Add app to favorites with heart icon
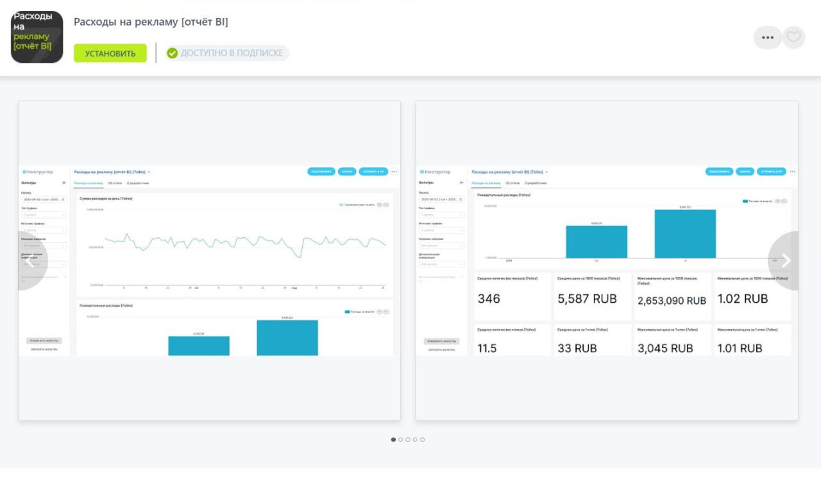The width and height of the screenshot is (821, 504). click(x=794, y=37)
